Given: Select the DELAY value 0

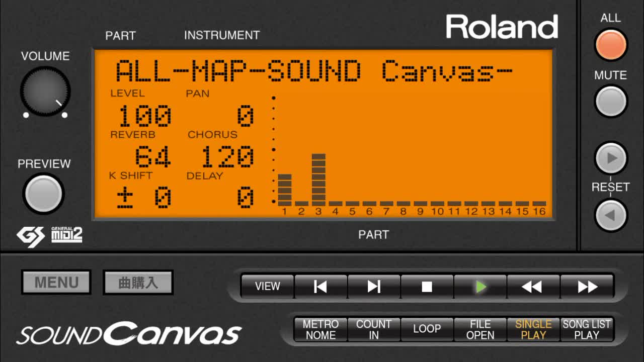Looking at the screenshot, I should (246, 198).
